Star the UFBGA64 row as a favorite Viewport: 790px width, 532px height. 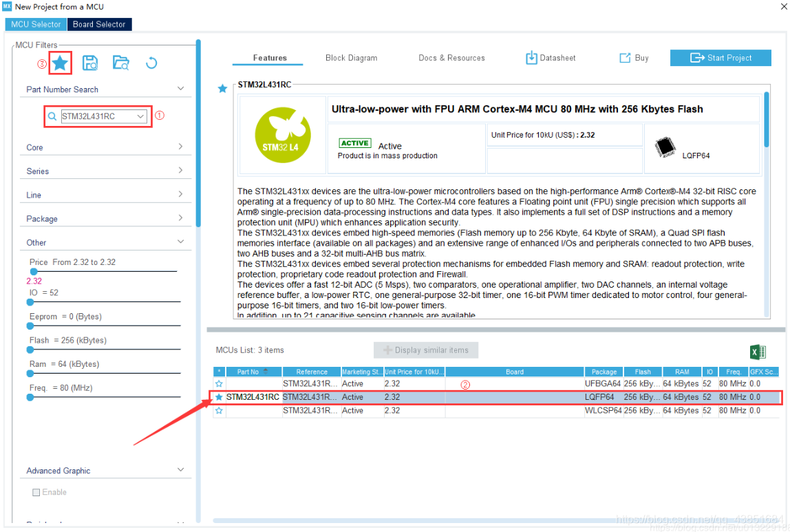219,384
